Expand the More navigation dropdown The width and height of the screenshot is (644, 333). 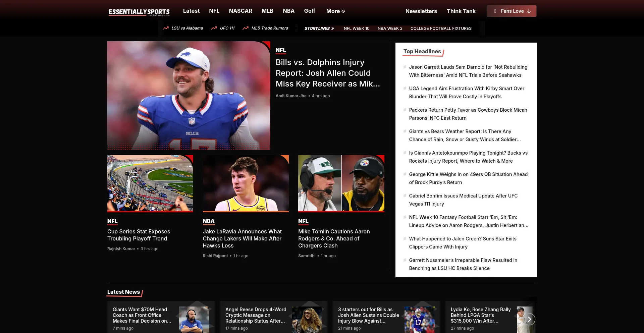tap(335, 11)
